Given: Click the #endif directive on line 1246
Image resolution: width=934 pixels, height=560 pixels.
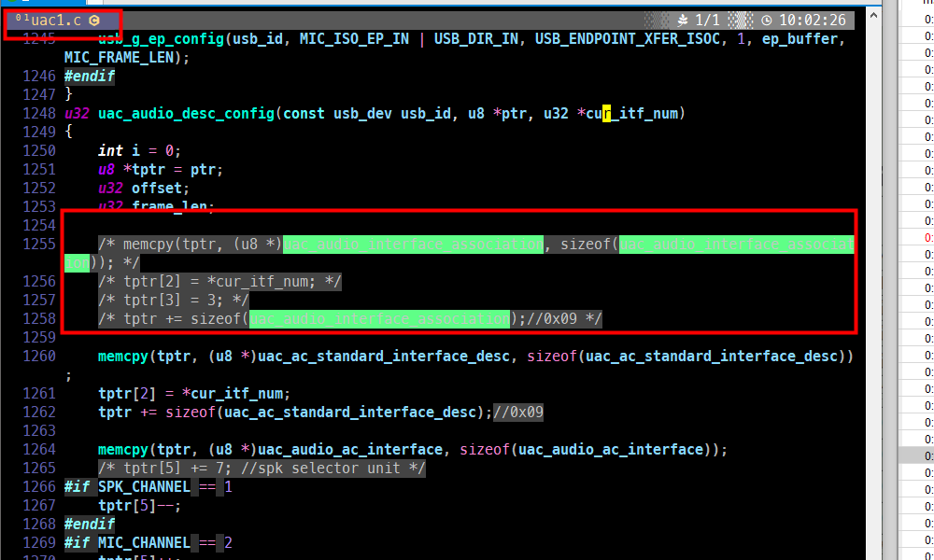Looking at the screenshot, I should click(90, 77).
